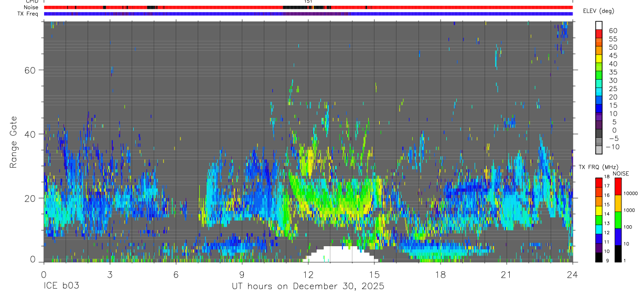Click the y-axis tick label '20'
This screenshot has width=644, height=297.
(x=30, y=198)
